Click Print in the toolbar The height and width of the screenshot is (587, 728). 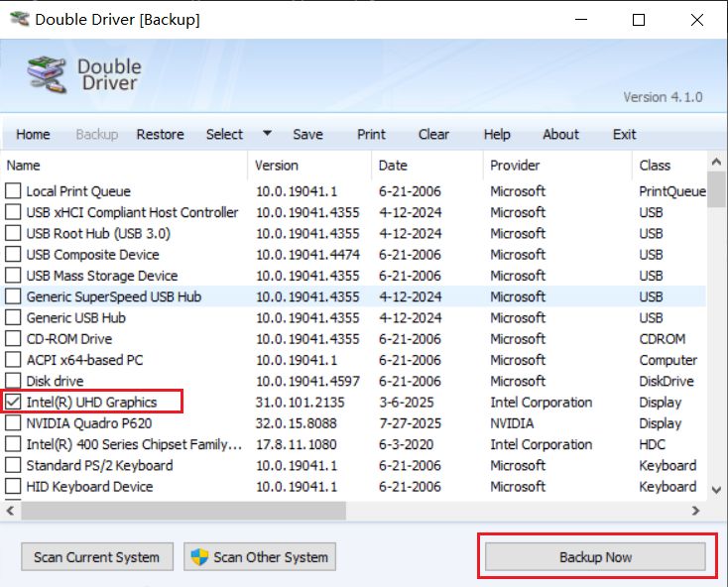(x=371, y=135)
